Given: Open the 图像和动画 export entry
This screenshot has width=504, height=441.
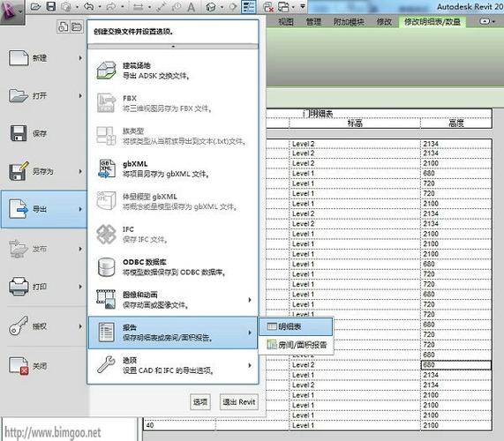Looking at the screenshot, I should 173,300.
